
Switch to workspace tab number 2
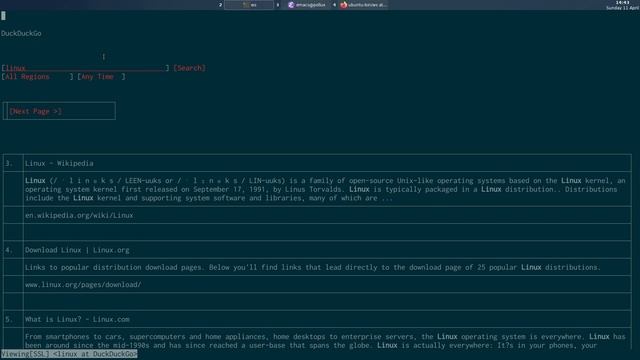coord(220,5)
